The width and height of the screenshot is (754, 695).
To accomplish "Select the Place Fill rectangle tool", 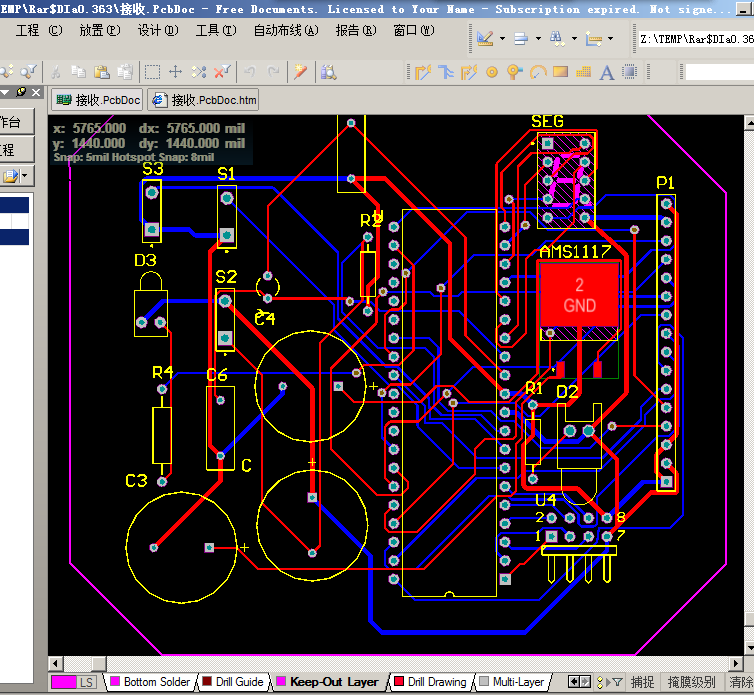I will coord(561,72).
